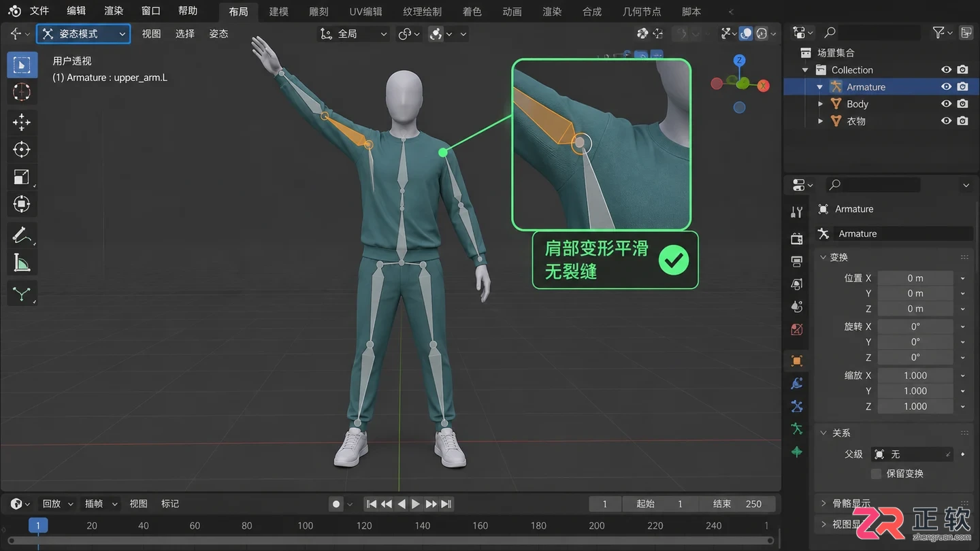This screenshot has width=980, height=551.
Task: Open the 标记 menu in the timeline
Action: (x=170, y=504)
